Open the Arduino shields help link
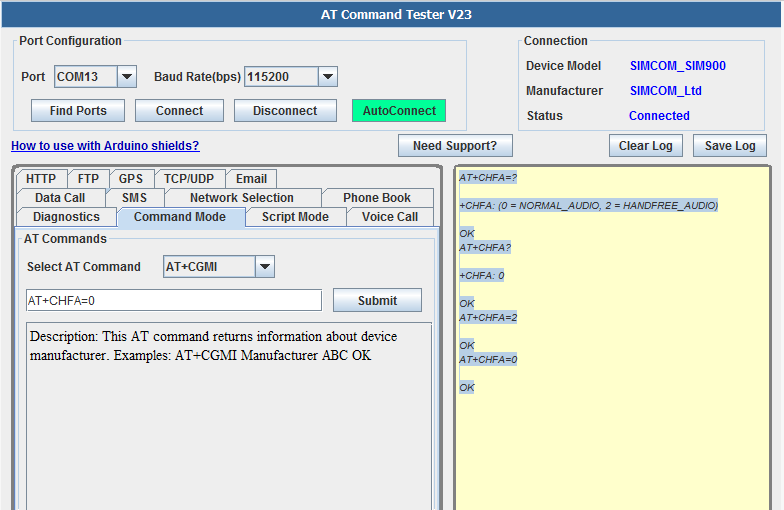This screenshot has width=784, height=510. (105, 146)
